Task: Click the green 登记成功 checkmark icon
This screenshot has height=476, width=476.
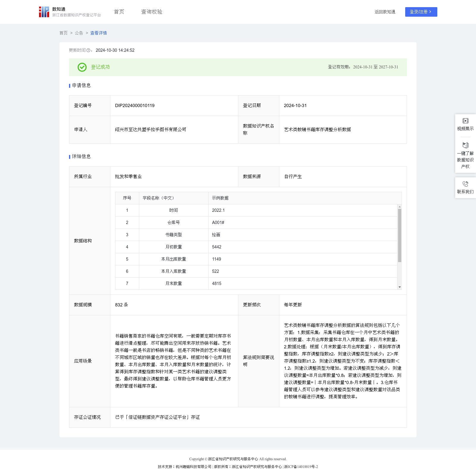Action: pyautogui.click(x=82, y=67)
